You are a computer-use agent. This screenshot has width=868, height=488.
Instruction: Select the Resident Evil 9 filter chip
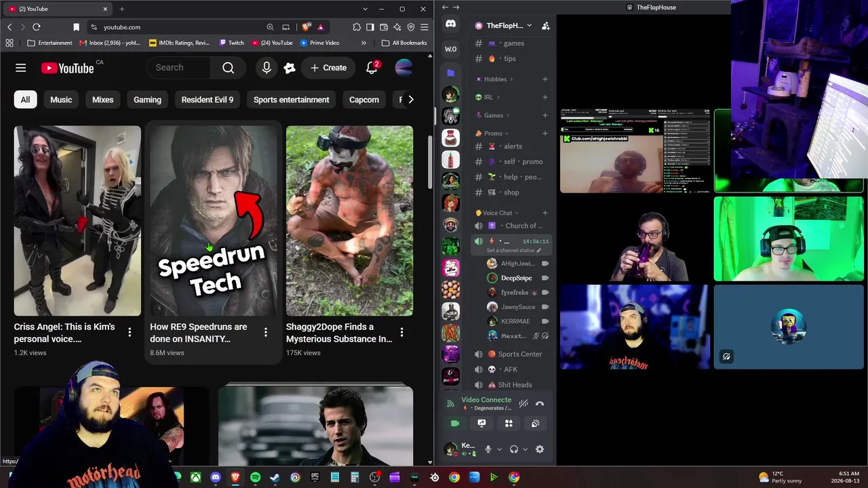pos(208,100)
